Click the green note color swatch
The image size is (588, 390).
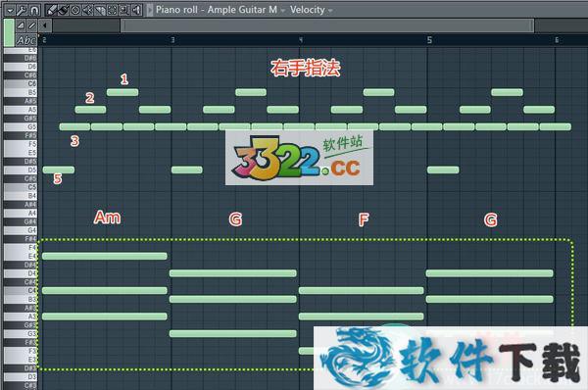(x=9, y=32)
